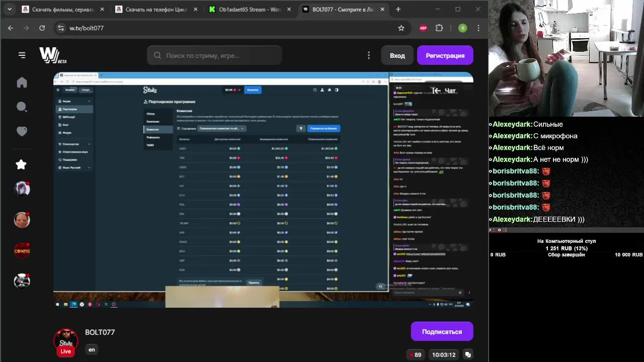644x362 pixels.
Task: Click the W beta logo
Action: 53,55
